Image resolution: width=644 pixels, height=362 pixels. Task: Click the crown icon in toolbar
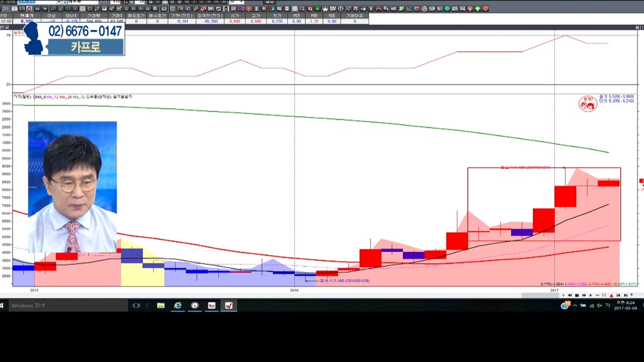[x=325, y=9]
